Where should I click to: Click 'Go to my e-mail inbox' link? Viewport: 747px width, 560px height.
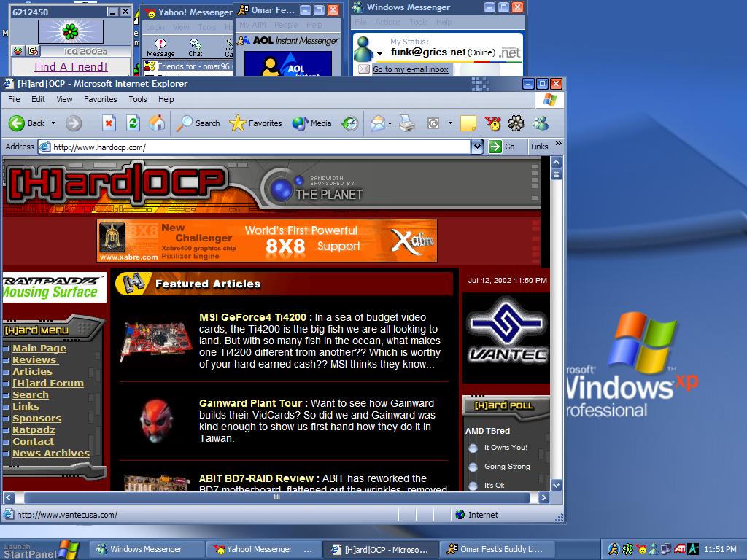pos(411,69)
